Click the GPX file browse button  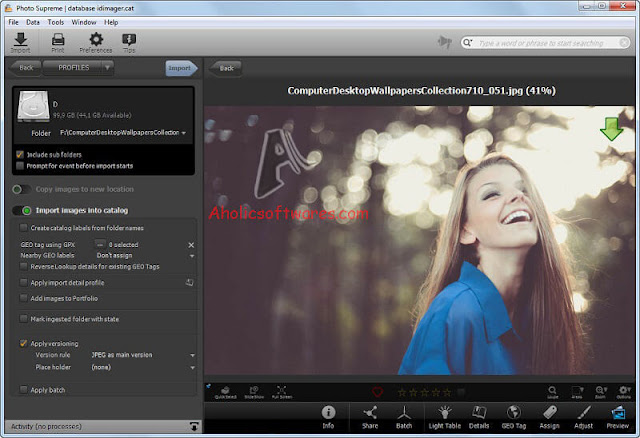click(x=100, y=245)
